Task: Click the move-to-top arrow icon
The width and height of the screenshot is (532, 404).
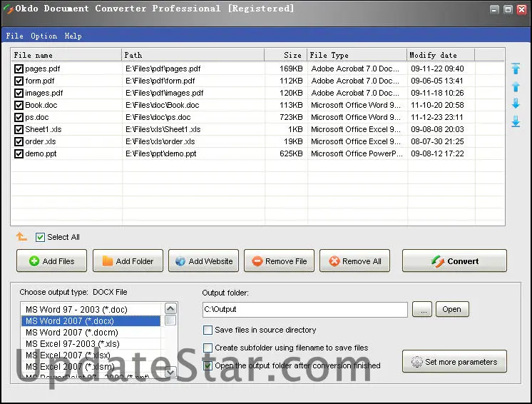Action: coord(516,69)
